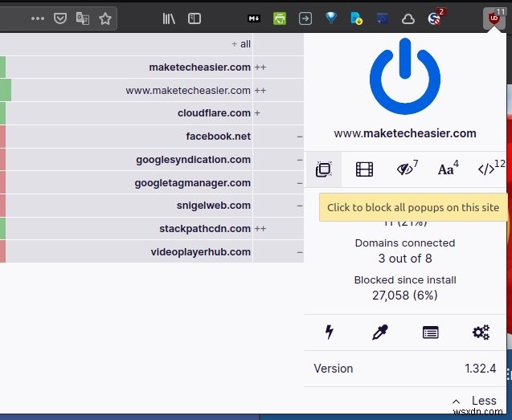Click the blue diamond extension icon
The image size is (512, 420).
pos(331,18)
